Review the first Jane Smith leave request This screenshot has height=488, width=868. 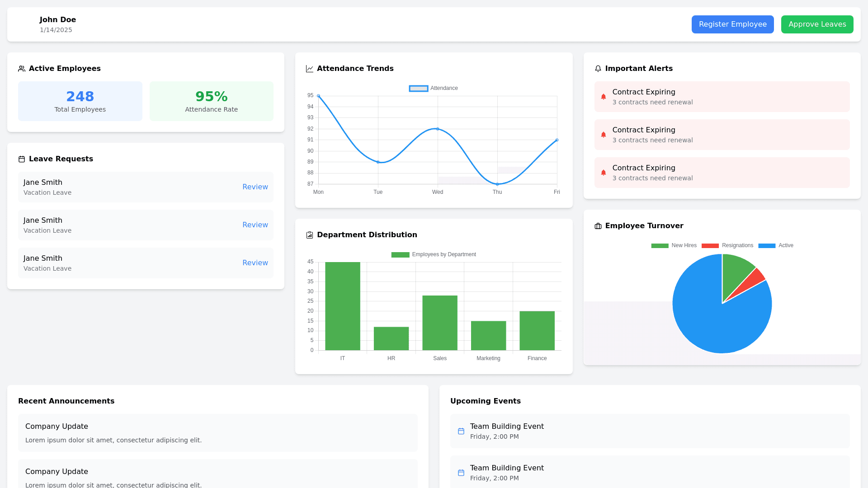click(x=255, y=187)
